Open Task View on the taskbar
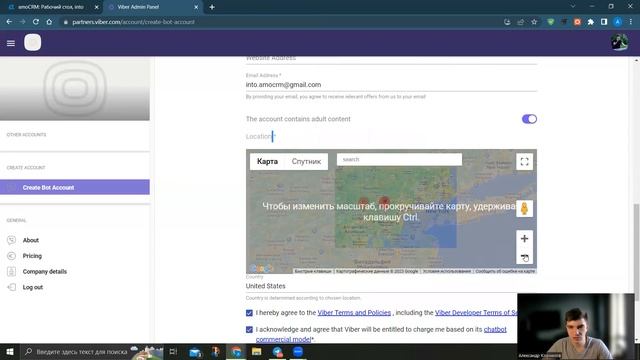The height and width of the screenshot is (360, 640). click(x=173, y=352)
